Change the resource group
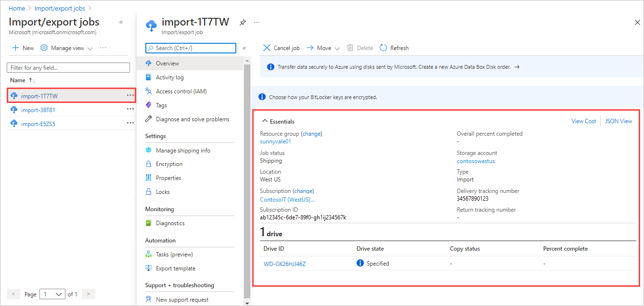Viewport: 644px width, 306px height. 312,134
